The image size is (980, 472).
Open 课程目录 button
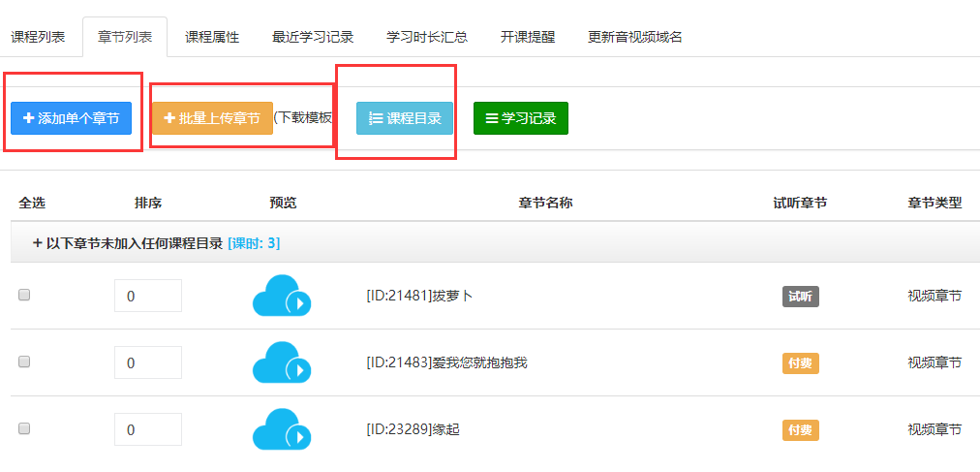pyautogui.click(x=405, y=118)
